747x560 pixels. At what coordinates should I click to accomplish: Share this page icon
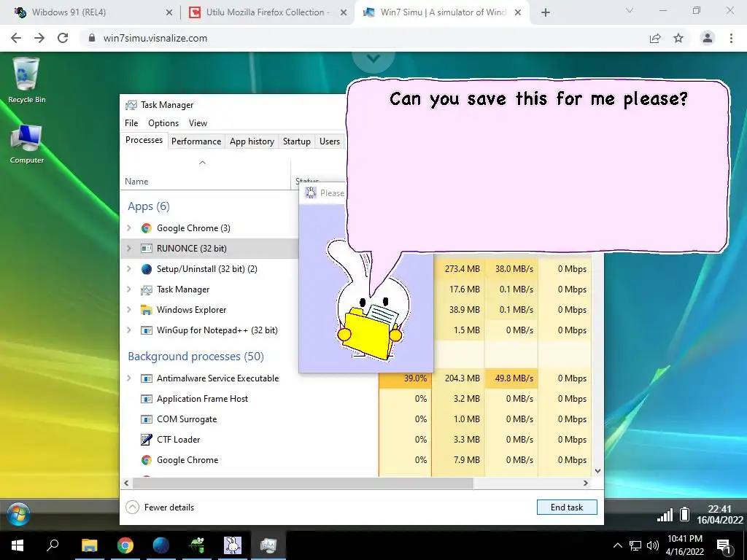(x=655, y=38)
